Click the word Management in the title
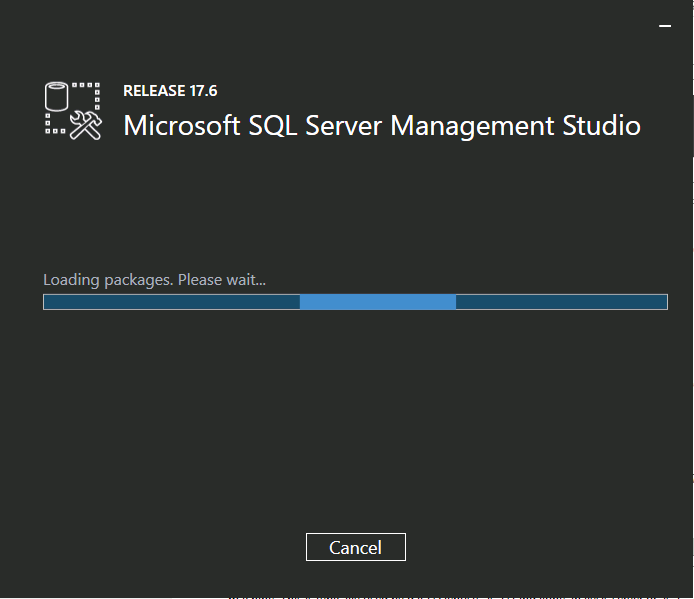Image resolution: width=694 pixels, height=599 pixels. tap(472, 126)
